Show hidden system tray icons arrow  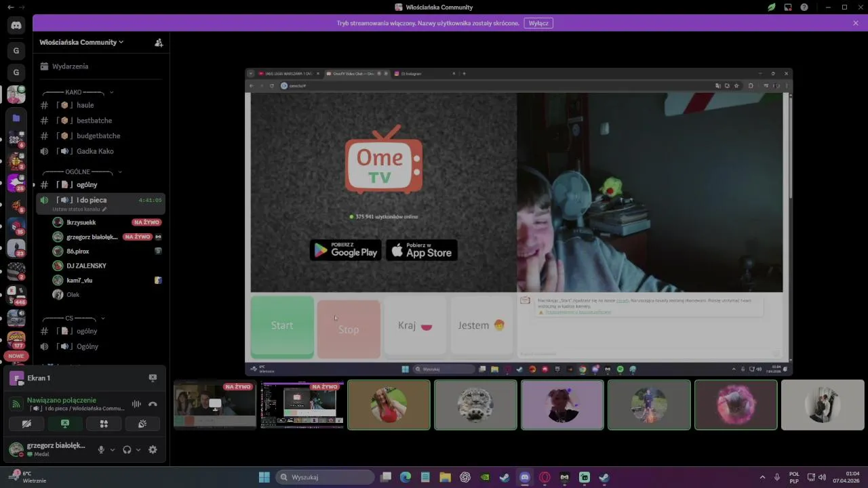[x=762, y=477]
